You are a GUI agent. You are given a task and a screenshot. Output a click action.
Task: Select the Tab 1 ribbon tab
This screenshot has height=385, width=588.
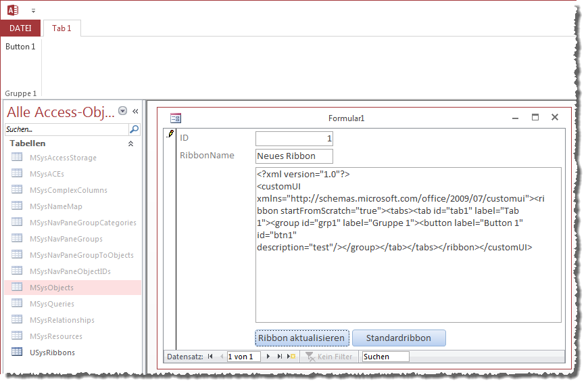(62, 28)
